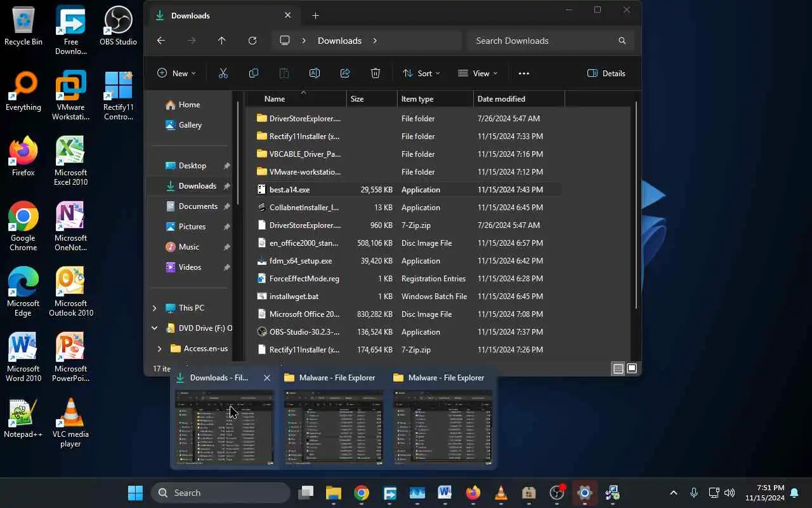
Task: Click the Rename icon in toolbar
Action: coord(314,73)
